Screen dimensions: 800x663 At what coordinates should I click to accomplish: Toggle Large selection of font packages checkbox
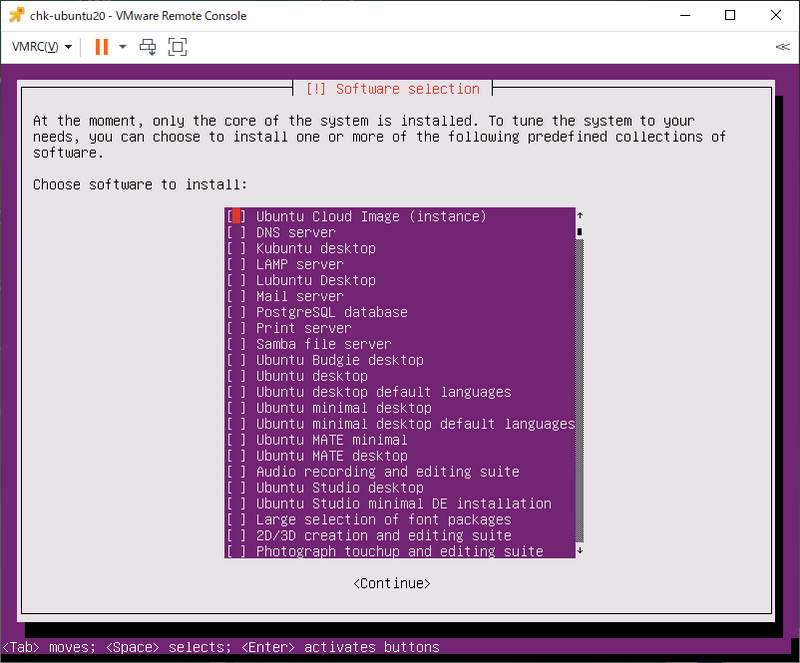tap(236, 520)
